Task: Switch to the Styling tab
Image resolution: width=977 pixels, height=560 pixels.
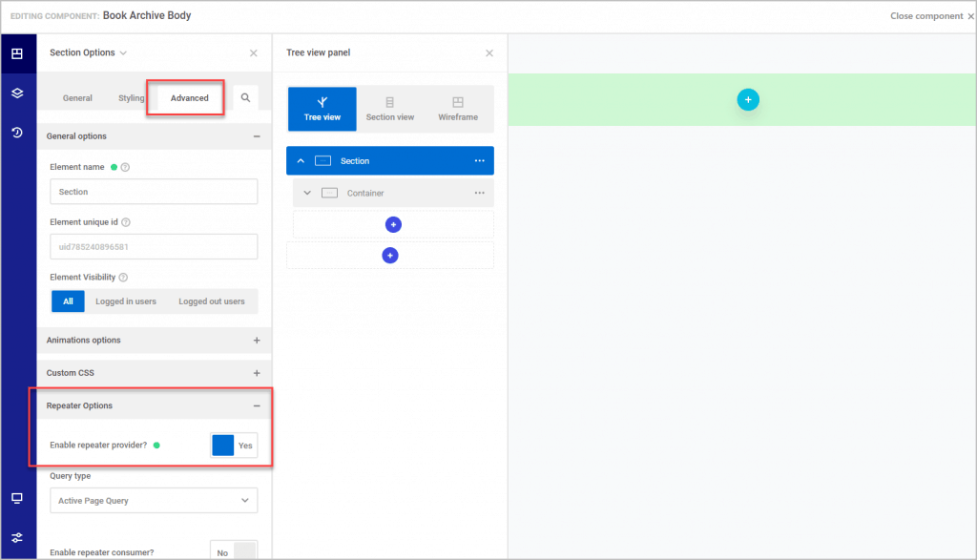Action: pyautogui.click(x=131, y=97)
